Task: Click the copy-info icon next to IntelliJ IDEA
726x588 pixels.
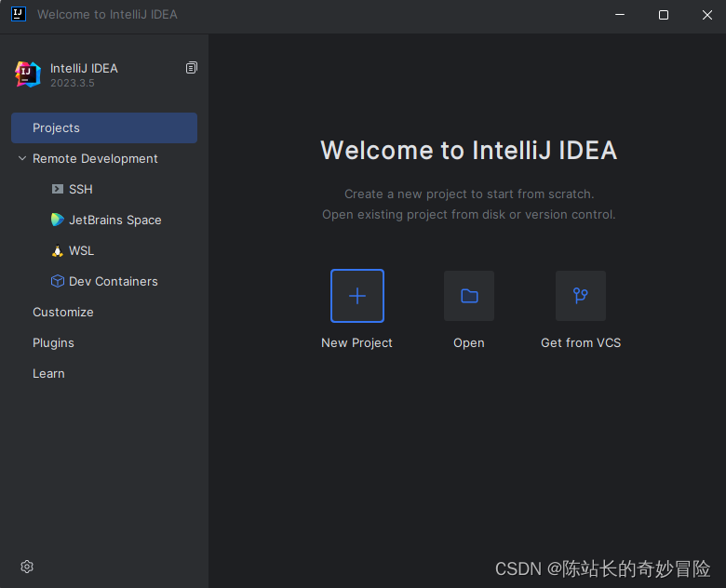Action: click(x=191, y=68)
